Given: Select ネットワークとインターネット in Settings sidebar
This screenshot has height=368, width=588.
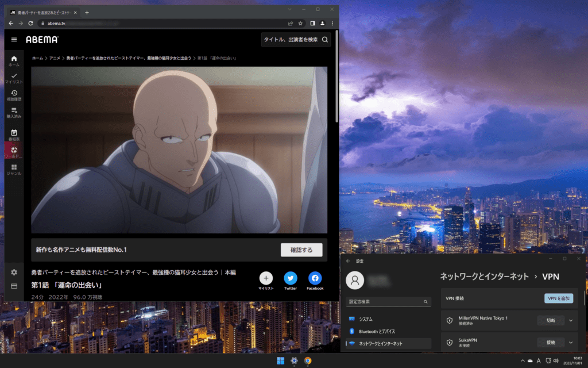Looking at the screenshot, I should pyautogui.click(x=388, y=343).
